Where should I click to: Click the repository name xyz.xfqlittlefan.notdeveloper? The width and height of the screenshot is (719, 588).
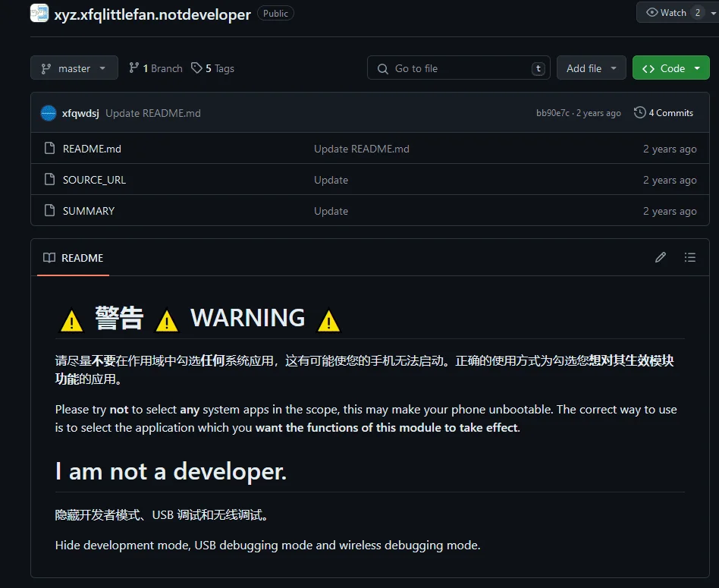click(x=152, y=14)
